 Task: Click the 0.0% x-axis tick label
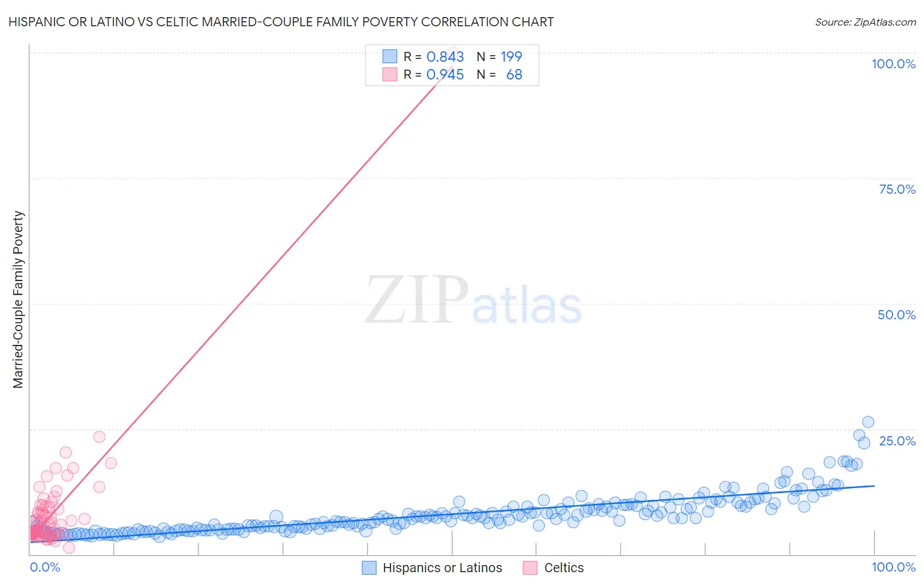point(45,567)
